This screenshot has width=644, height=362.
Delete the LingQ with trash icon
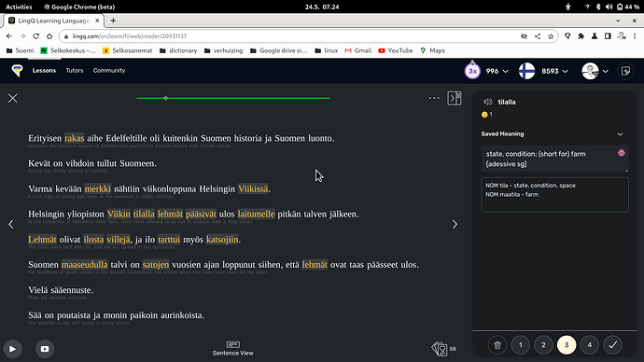coord(497,345)
